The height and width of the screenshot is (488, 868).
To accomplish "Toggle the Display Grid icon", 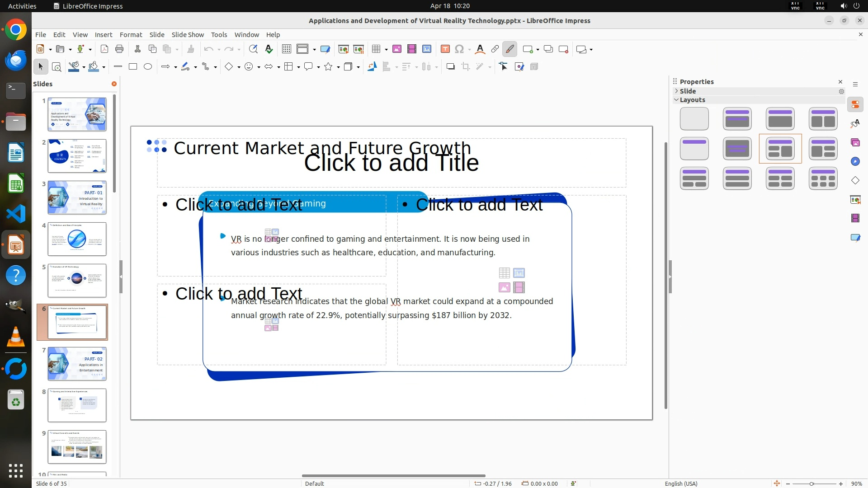I will click(x=286, y=49).
